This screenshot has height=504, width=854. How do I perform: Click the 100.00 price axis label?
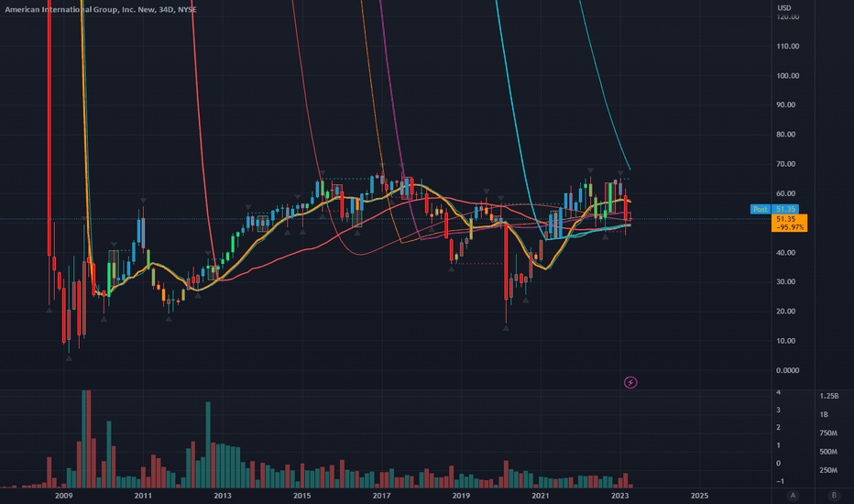[787, 76]
